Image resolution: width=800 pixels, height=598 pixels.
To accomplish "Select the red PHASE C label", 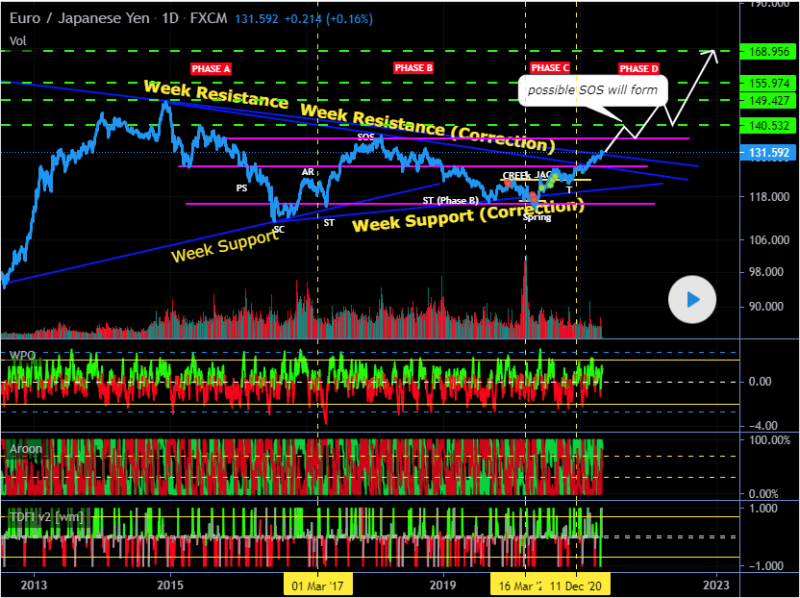I will point(550,68).
